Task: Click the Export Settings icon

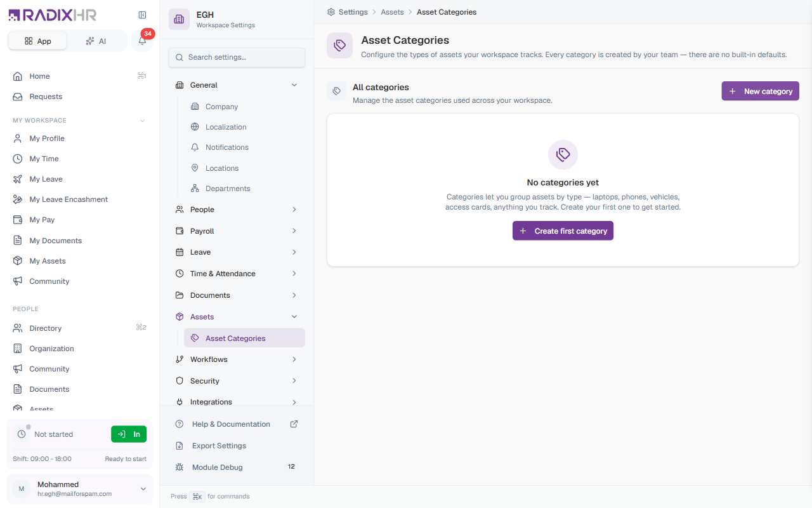Action: pos(180,446)
